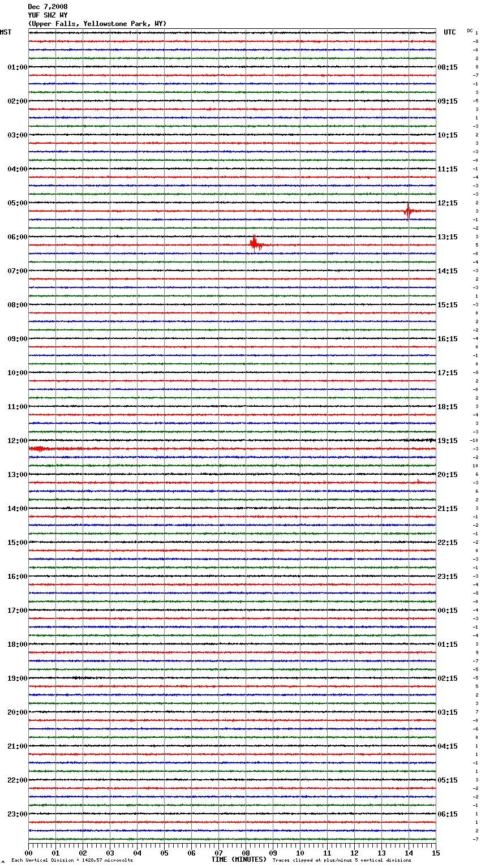The height and width of the screenshot is (868, 481).
Task: Select the 08:00 MST time label
Action: (18, 305)
